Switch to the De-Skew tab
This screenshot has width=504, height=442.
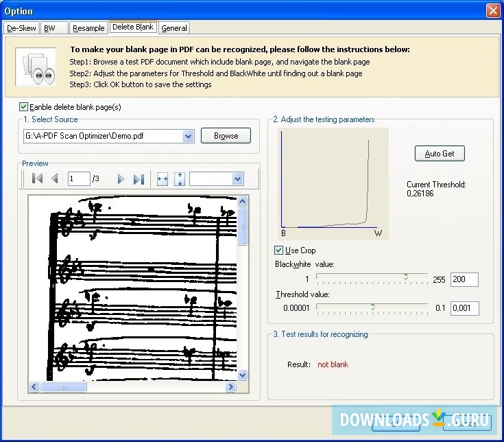(x=21, y=28)
